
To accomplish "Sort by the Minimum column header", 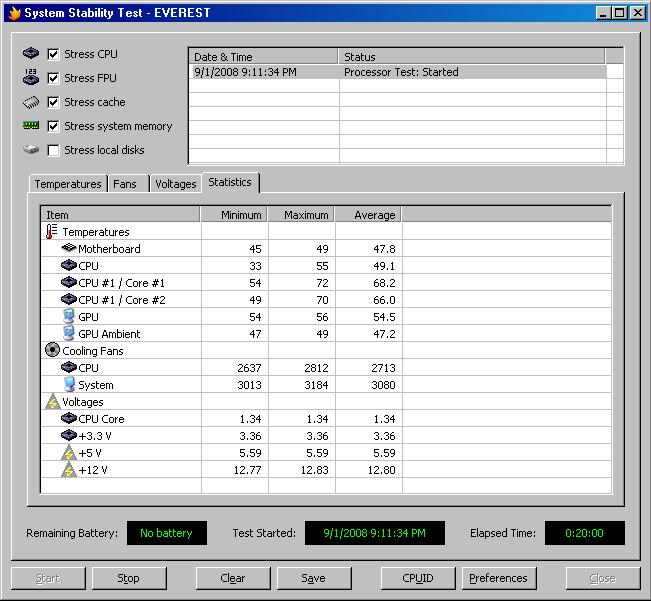I will (x=234, y=215).
